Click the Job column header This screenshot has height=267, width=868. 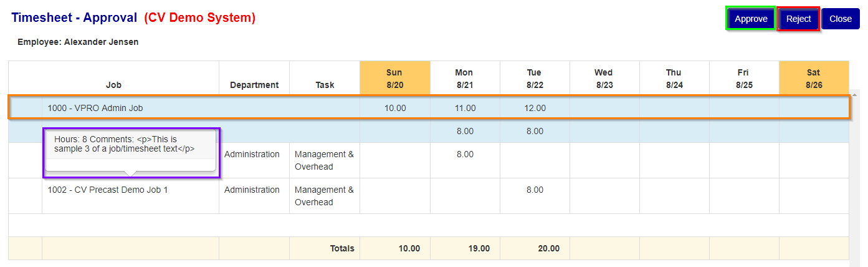coord(113,85)
